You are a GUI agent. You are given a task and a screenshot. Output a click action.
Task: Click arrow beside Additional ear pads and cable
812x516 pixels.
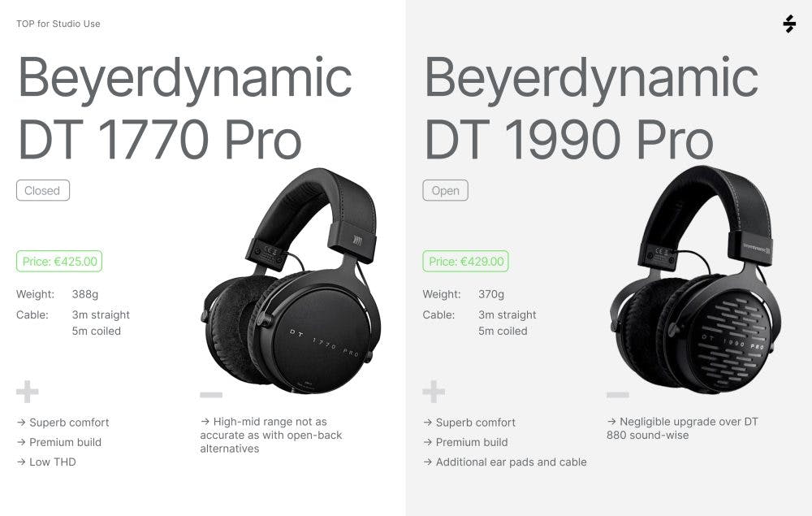pos(428,462)
